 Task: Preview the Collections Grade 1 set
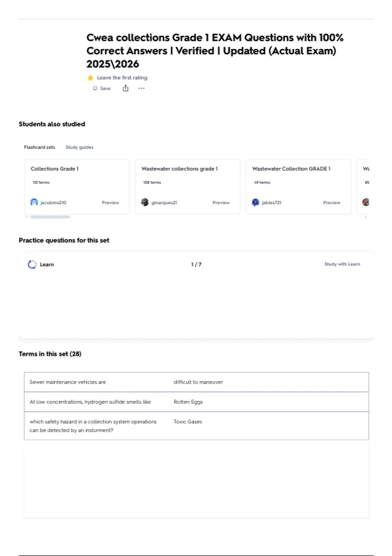pos(110,203)
